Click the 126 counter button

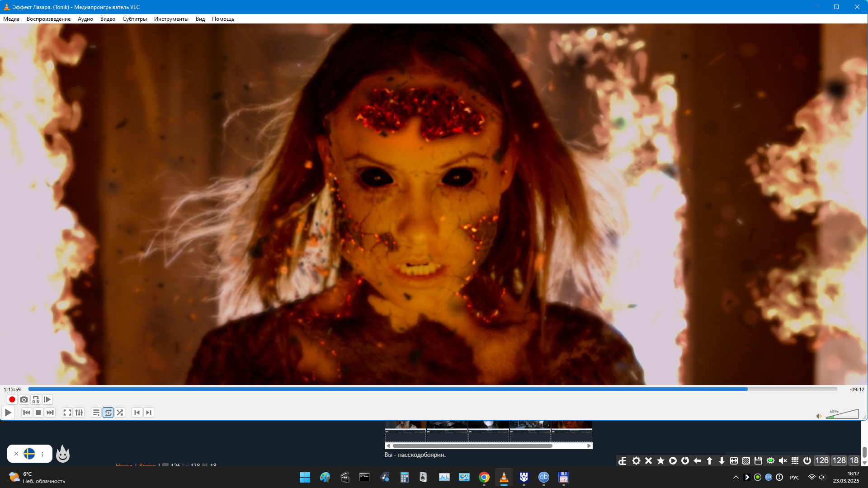pyautogui.click(x=822, y=460)
